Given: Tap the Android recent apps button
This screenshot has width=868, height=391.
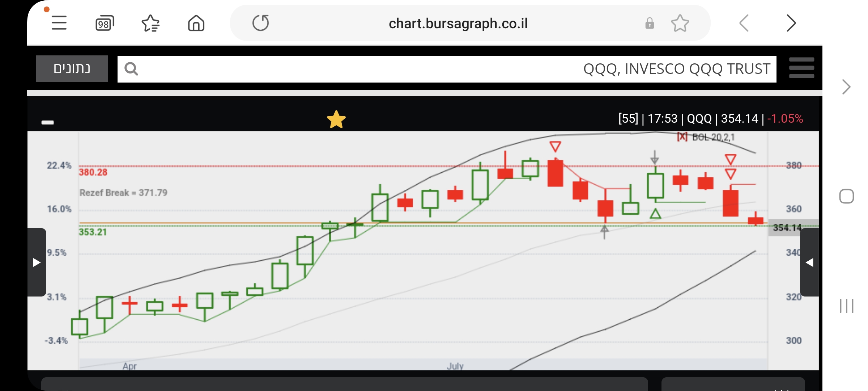Looking at the screenshot, I should [x=846, y=306].
